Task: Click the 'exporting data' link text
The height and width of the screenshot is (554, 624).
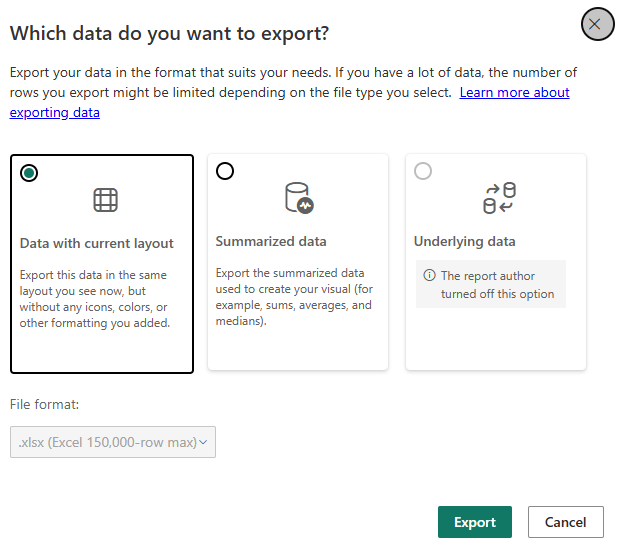Action: pyautogui.click(x=55, y=113)
